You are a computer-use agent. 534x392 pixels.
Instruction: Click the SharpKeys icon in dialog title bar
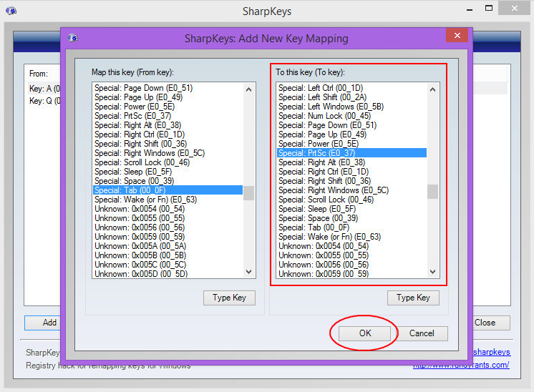pos(72,38)
